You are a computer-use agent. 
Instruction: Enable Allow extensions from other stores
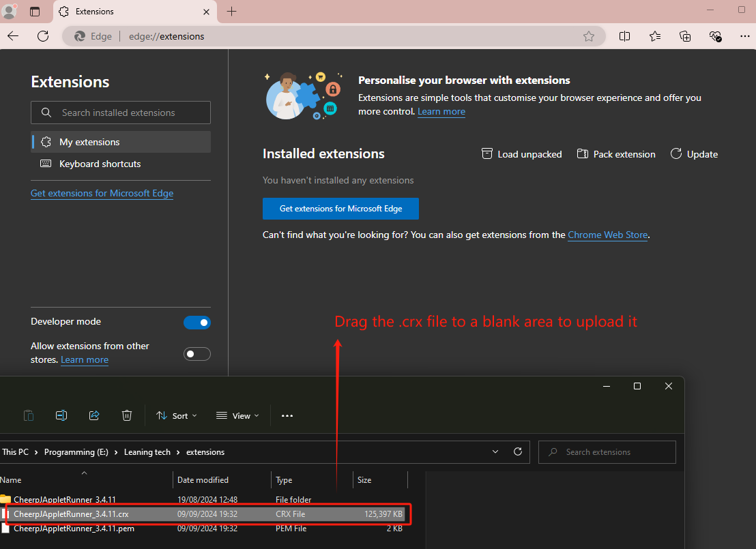[197, 354]
